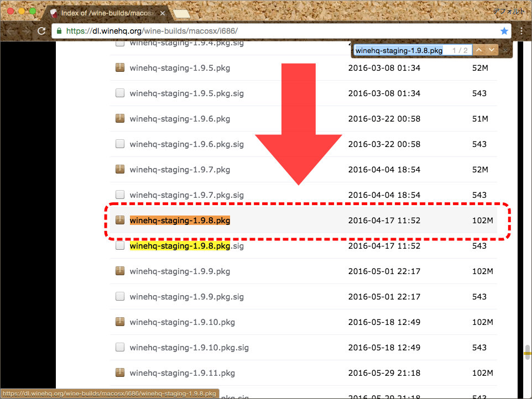
Task: Click file icon for winehq-staging-1.9.9.pkg.sig
Action: (120, 296)
